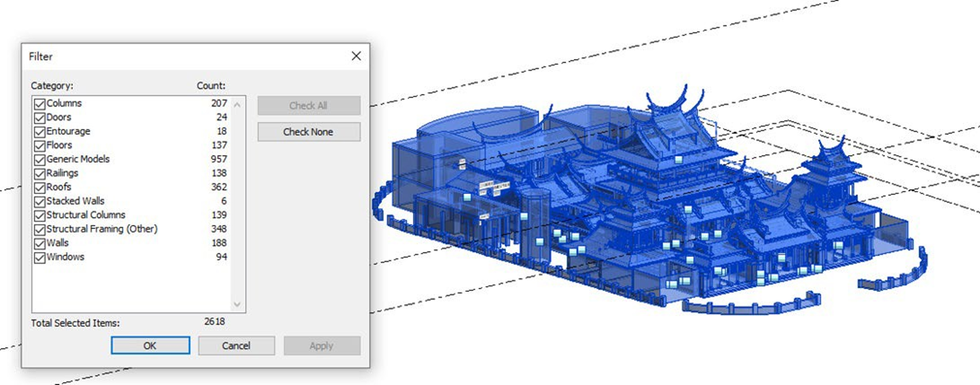Screen dimensions: 980x385
Task: Toggle Structural Framing (Other) checkbox
Action: [39, 229]
